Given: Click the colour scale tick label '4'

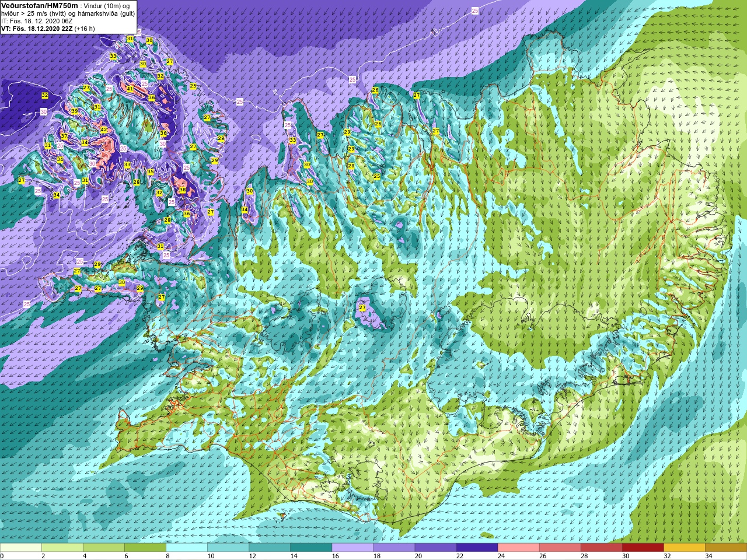Looking at the screenshot, I should 85,556.
